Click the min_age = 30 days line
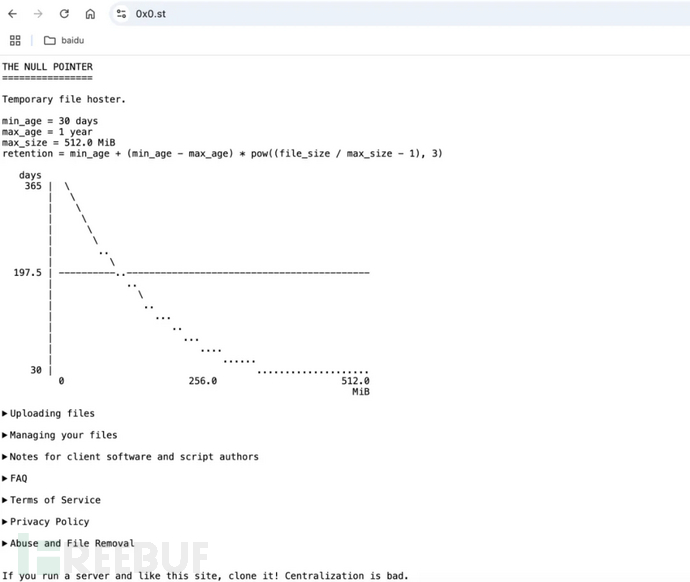 tap(50, 121)
